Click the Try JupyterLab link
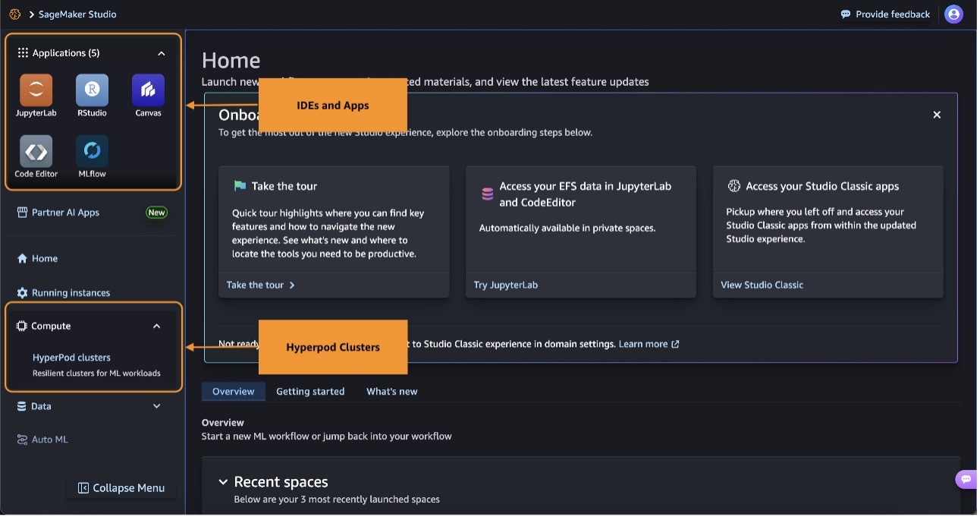This screenshot has height=517, width=980. pyautogui.click(x=506, y=285)
